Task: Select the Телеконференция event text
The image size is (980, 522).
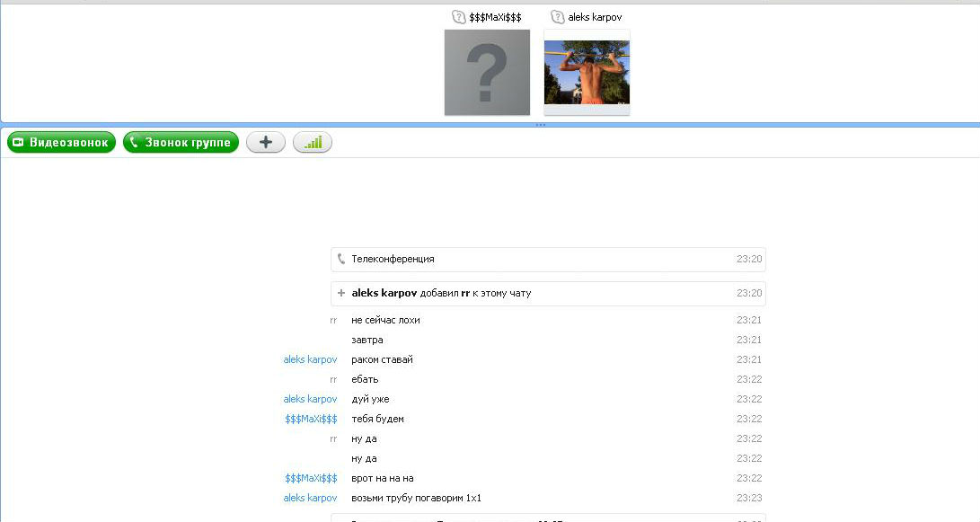Action: coord(393,259)
